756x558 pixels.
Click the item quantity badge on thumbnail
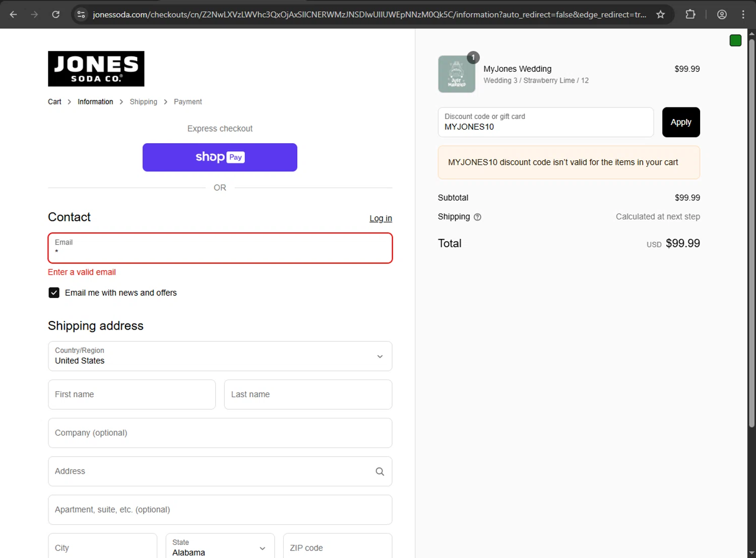tap(473, 57)
